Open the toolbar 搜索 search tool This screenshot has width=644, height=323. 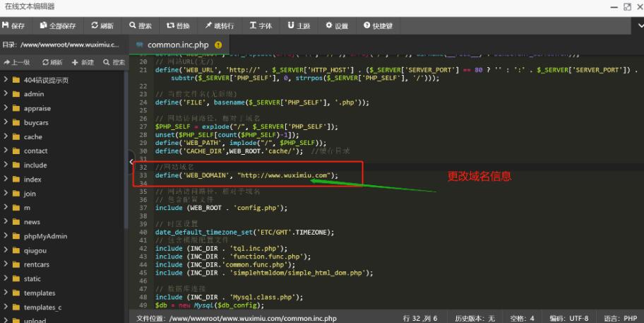point(141,25)
